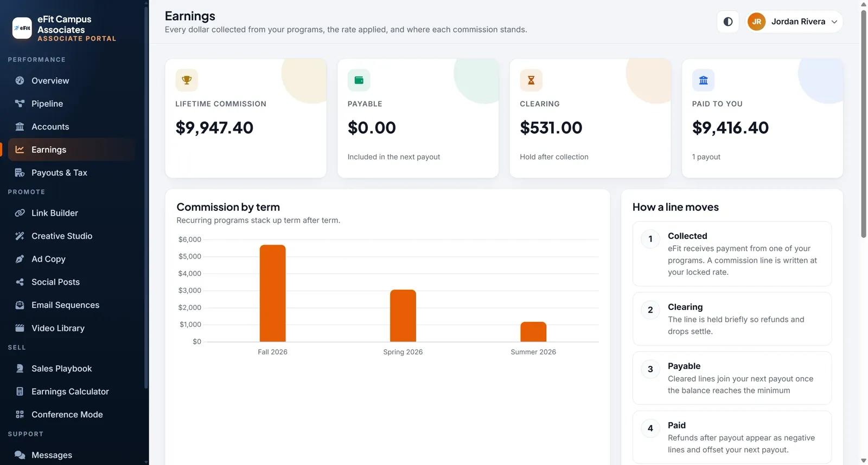Screen dimensions: 868x465
Task: Expand the Jordan Rivera account menu
Action: click(794, 22)
